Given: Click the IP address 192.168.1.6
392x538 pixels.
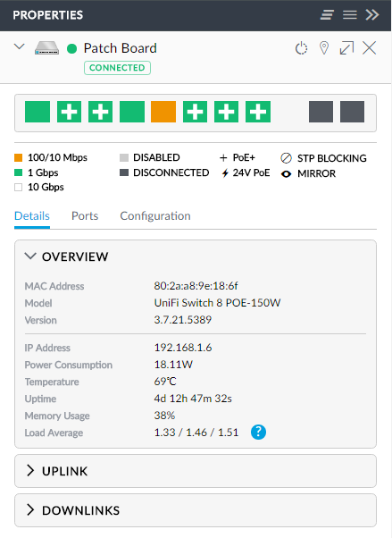Looking at the screenshot, I should (x=183, y=348).
